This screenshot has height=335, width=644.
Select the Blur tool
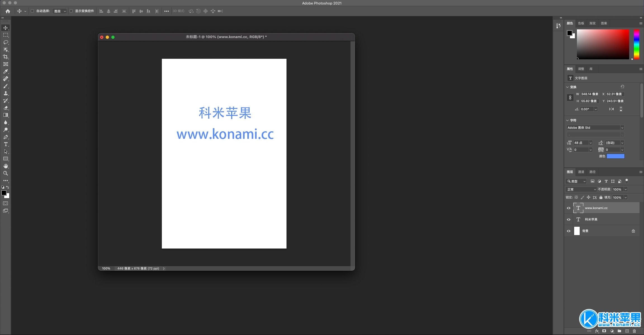(x=6, y=122)
